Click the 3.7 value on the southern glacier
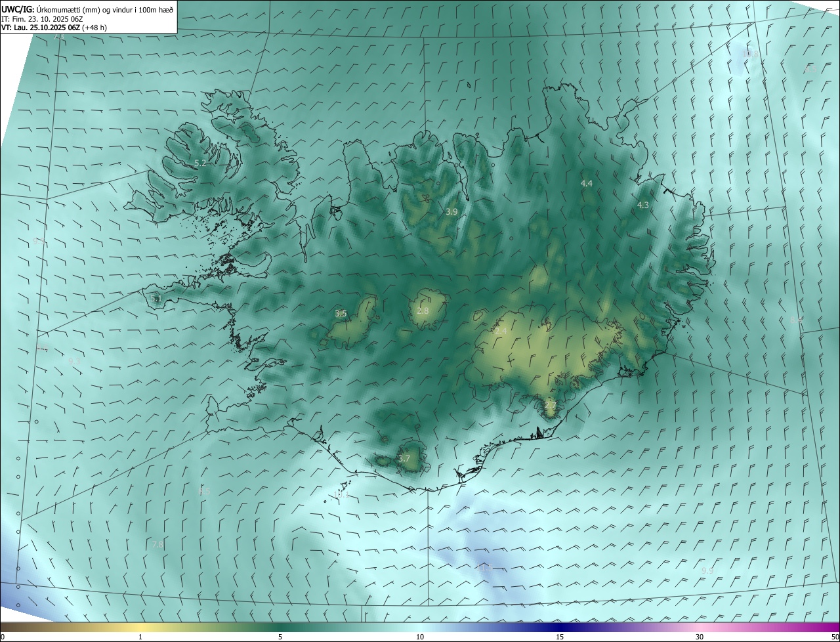The width and height of the screenshot is (840, 642). pyautogui.click(x=404, y=458)
